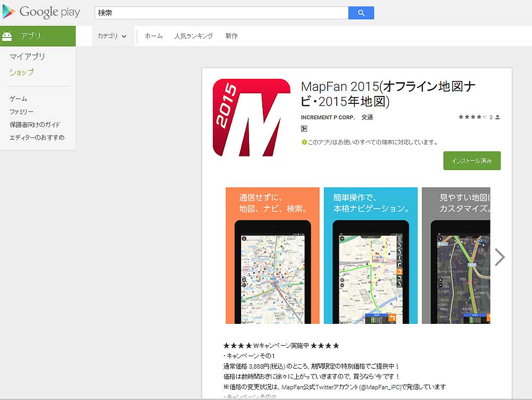This screenshot has height=400, width=532.
Task: Click the @MapFan_IPC Twitter account line
Action: [335, 387]
